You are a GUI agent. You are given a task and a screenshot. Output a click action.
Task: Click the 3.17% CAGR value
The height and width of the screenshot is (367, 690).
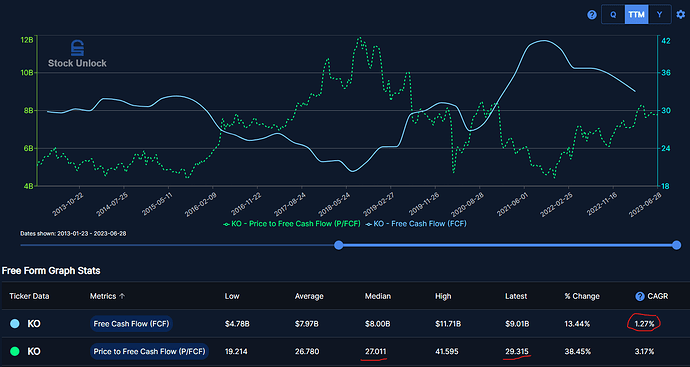point(644,352)
